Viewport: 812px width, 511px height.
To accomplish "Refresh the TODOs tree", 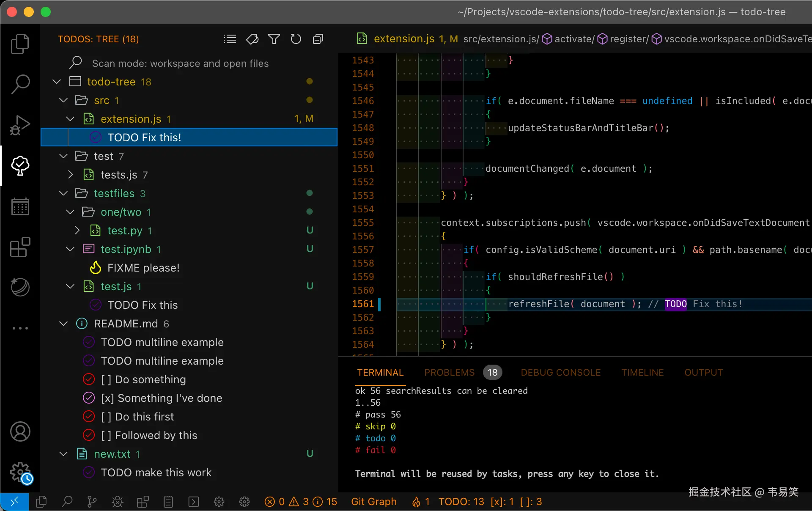I will coord(296,39).
